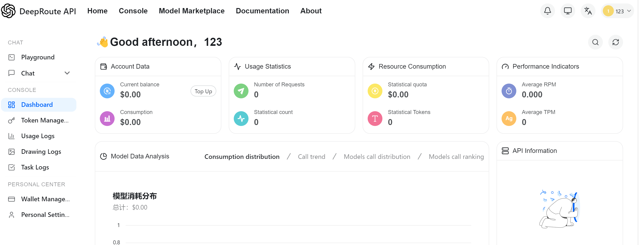
Task: Go to Home in top navigation
Action: tap(97, 11)
